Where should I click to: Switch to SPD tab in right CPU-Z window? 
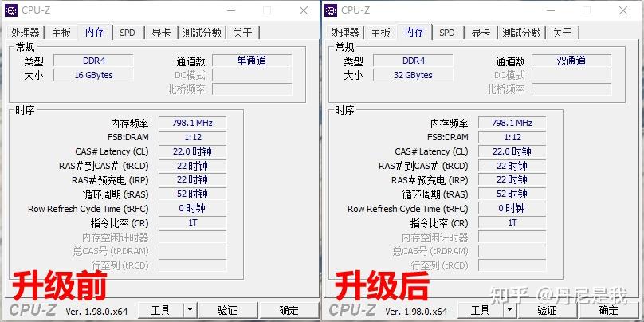point(447,33)
